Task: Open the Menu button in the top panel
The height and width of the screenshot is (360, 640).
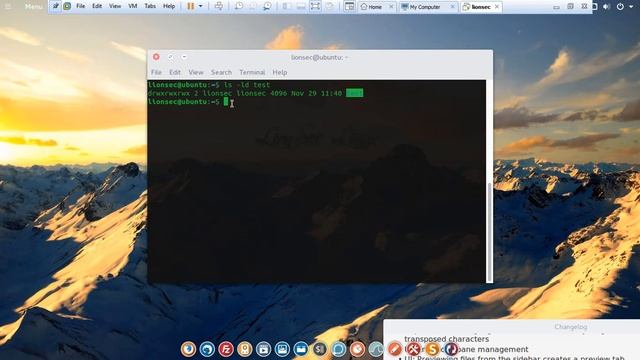Action: [x=33, y=7]
